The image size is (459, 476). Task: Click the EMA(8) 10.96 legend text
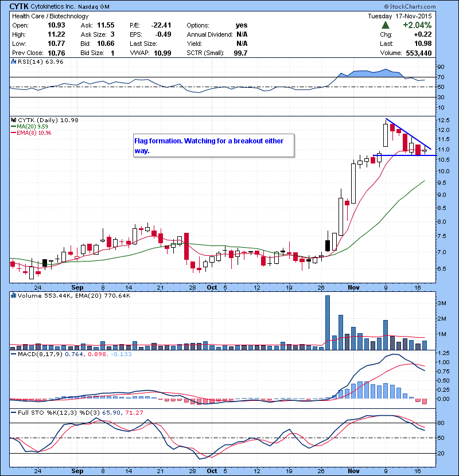34,133
